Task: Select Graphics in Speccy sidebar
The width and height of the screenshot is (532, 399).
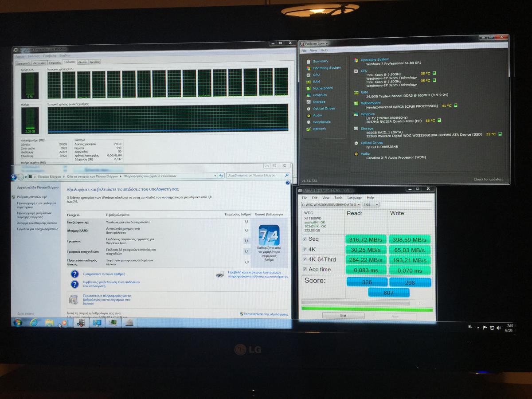Action: coord(320,95)
